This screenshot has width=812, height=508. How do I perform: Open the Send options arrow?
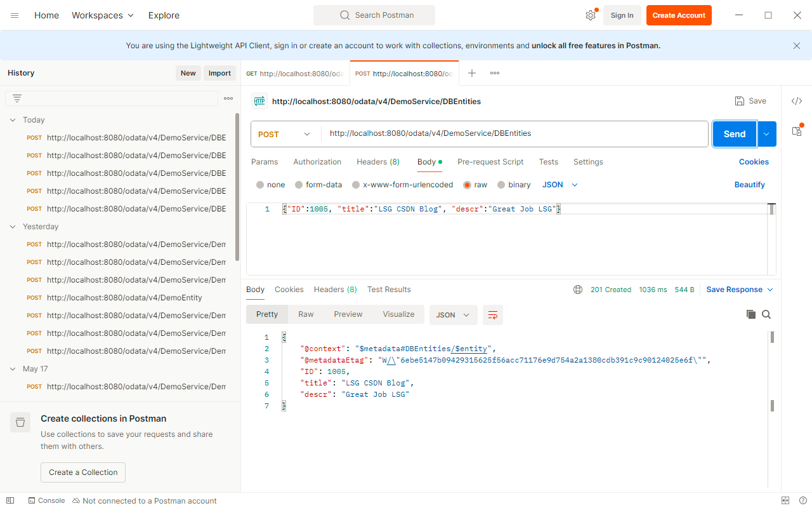[767, 134]
